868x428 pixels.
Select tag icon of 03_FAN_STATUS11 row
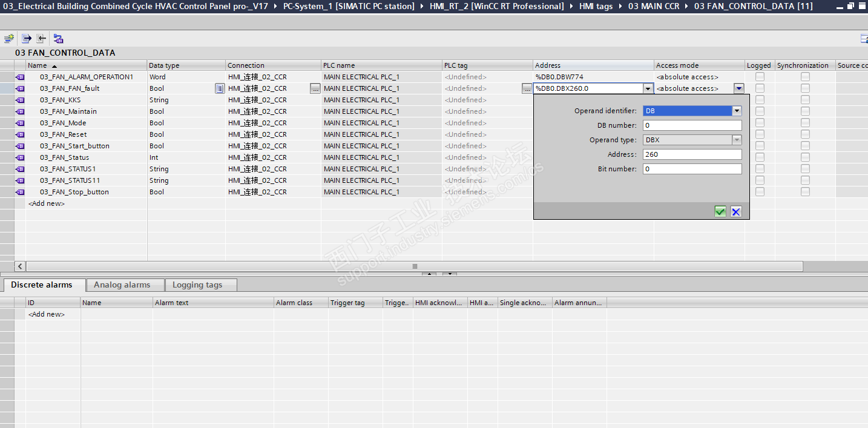click(20, 180)
